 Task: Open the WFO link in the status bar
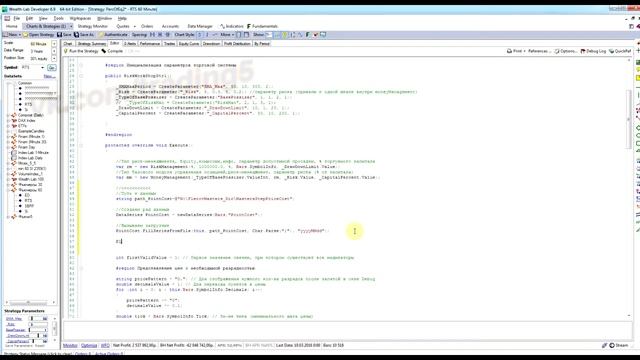tap(105, 345)
